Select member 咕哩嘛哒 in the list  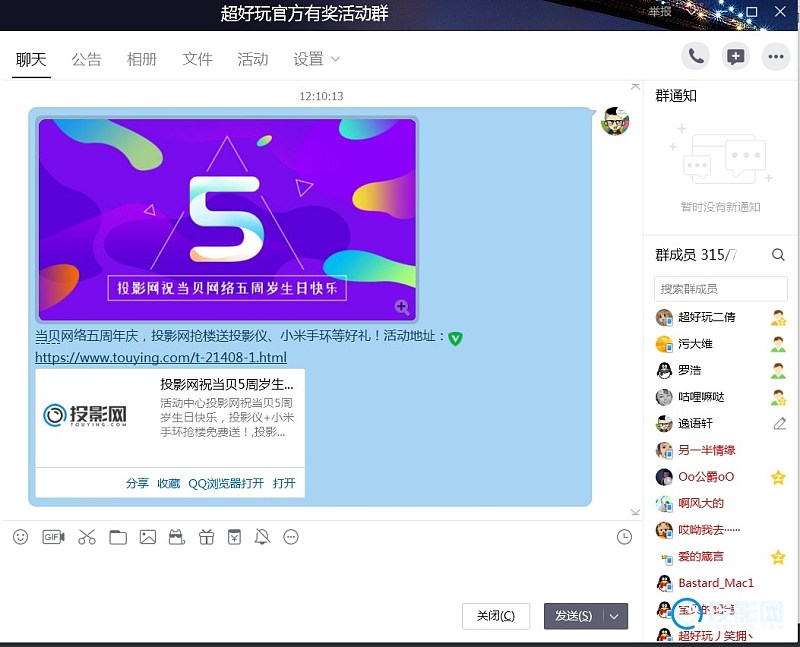click(x=701, y=397)
